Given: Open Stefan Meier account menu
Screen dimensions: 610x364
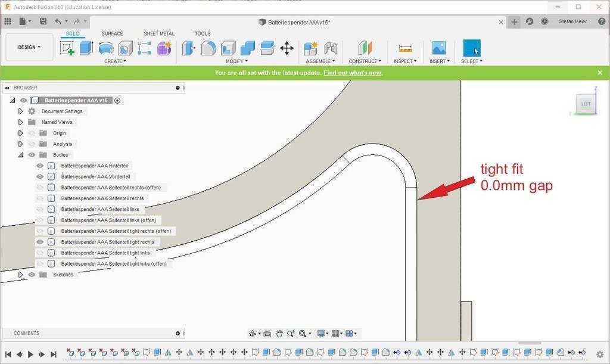Looking at the screenshot, I should pyautogui.click(x=572, y=21).
